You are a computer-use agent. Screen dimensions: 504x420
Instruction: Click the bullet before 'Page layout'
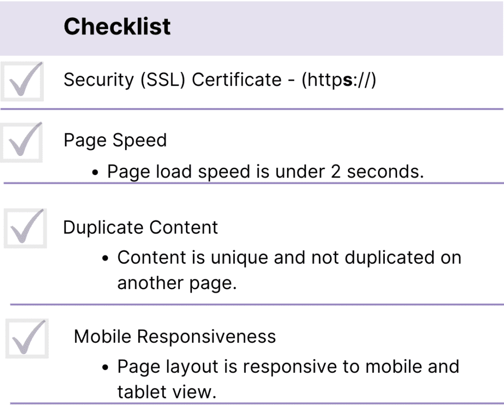pos(105,368)
